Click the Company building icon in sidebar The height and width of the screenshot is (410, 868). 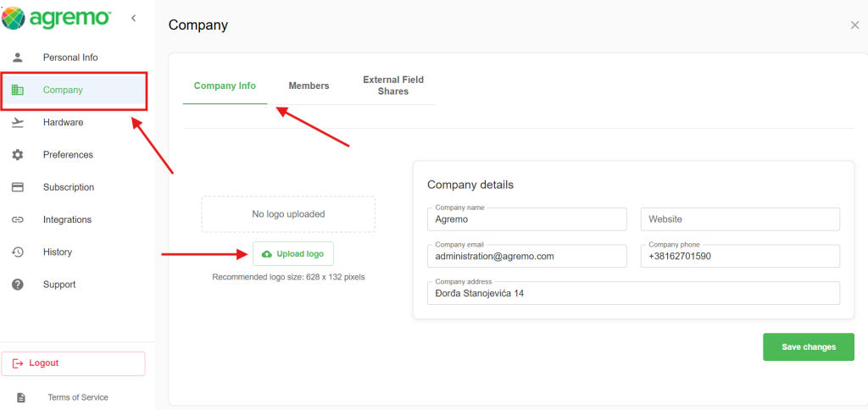[18, 91]
